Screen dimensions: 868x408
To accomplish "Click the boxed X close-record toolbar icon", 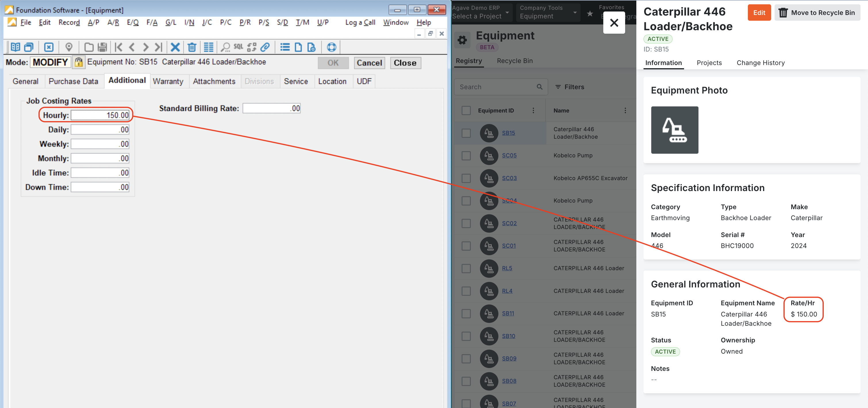I will pos(49,47).
